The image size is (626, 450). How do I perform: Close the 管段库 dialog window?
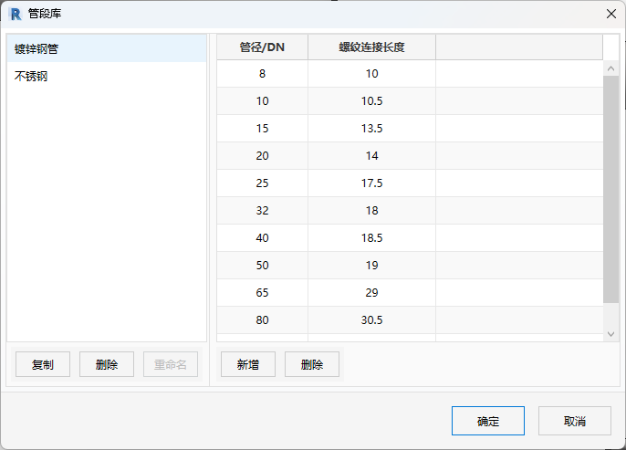pos(610,13)
